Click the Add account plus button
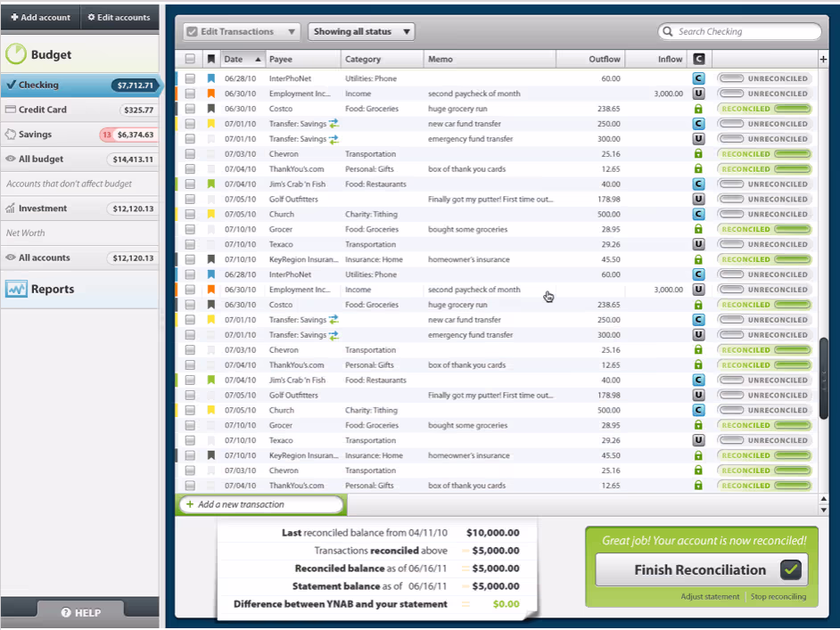Viewport: 840px width, 630px height. [41, 17]
